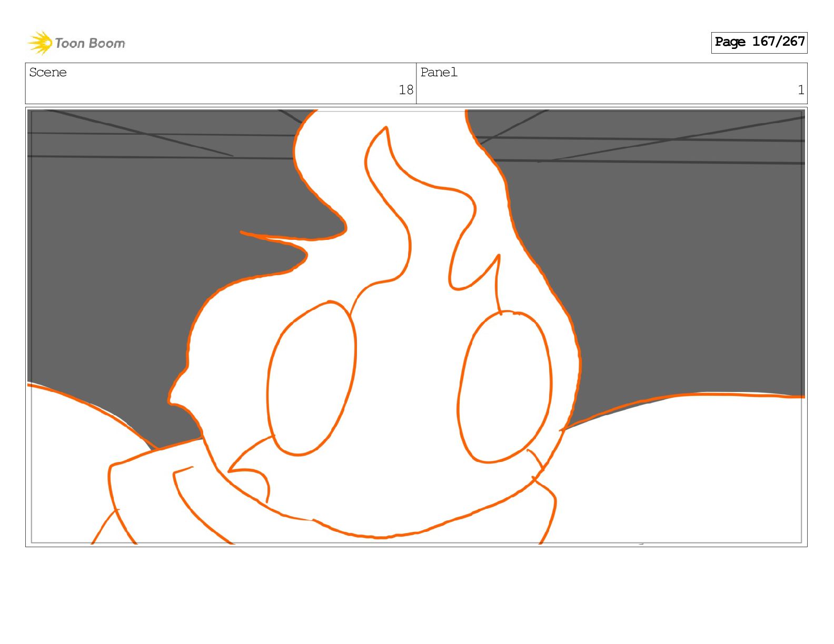Select the scene number 18
834x644 pixels.
[x=406, y=90]
